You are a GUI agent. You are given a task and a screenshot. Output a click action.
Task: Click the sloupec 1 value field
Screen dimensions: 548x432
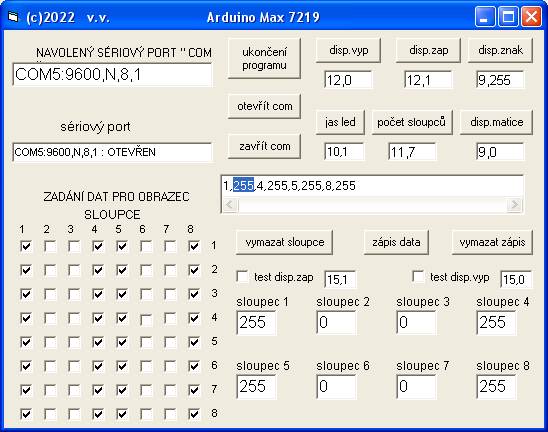(x=256, y=323)
